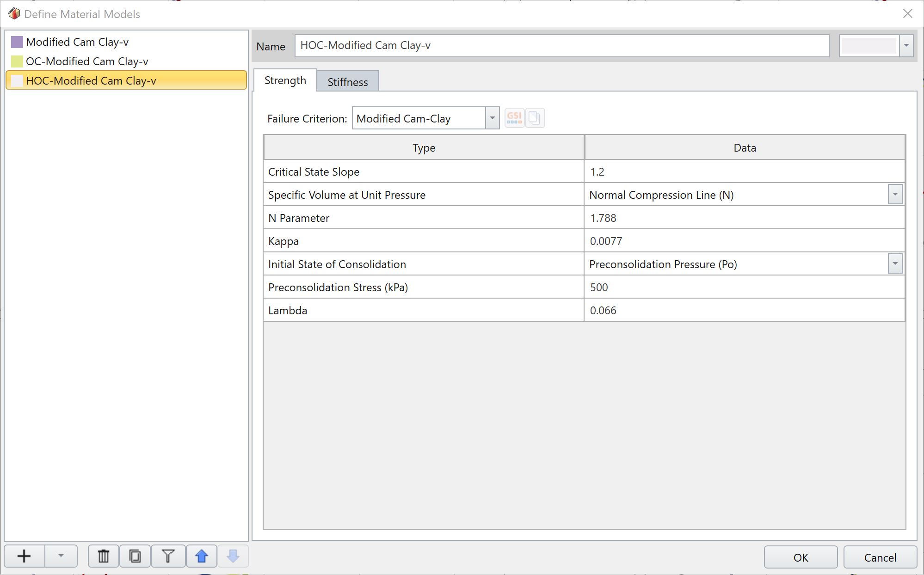
Task: Open the material color swatch picker
Action: 868,45
